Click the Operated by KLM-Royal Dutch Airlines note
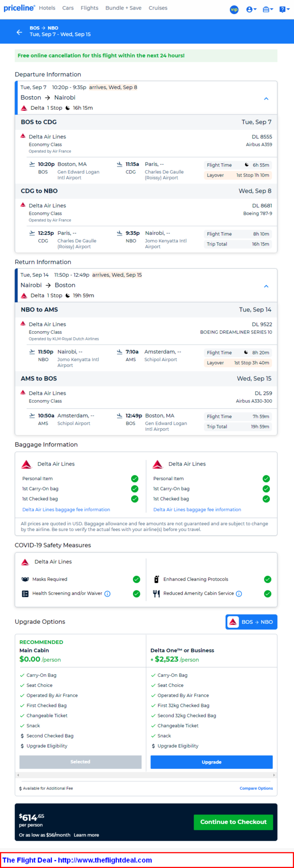 (x=64, y=339)
